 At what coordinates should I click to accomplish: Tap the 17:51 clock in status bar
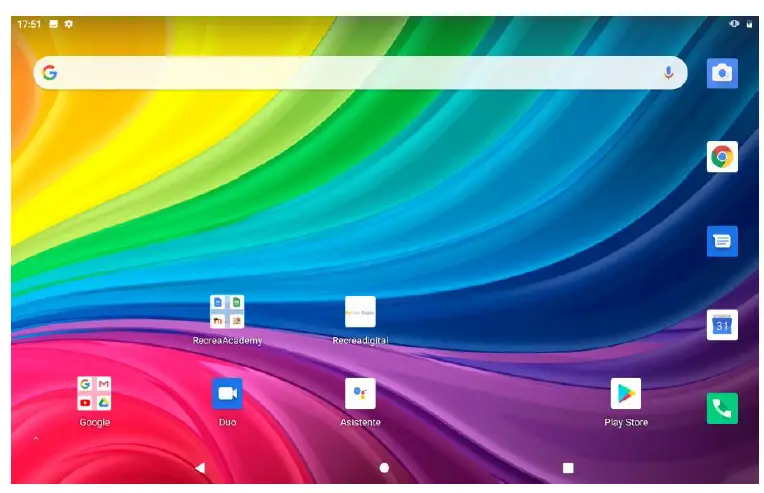[29, 24]
